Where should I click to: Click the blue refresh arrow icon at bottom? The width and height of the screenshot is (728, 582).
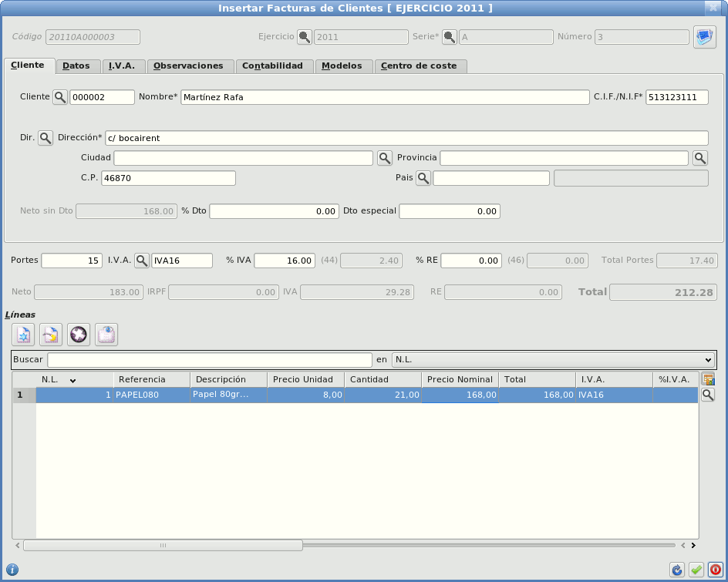coord(677,570)
